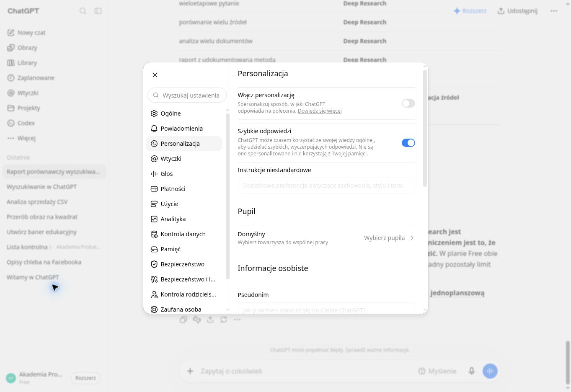Open Kontrola rodzicielska settings category

(184, 294)
